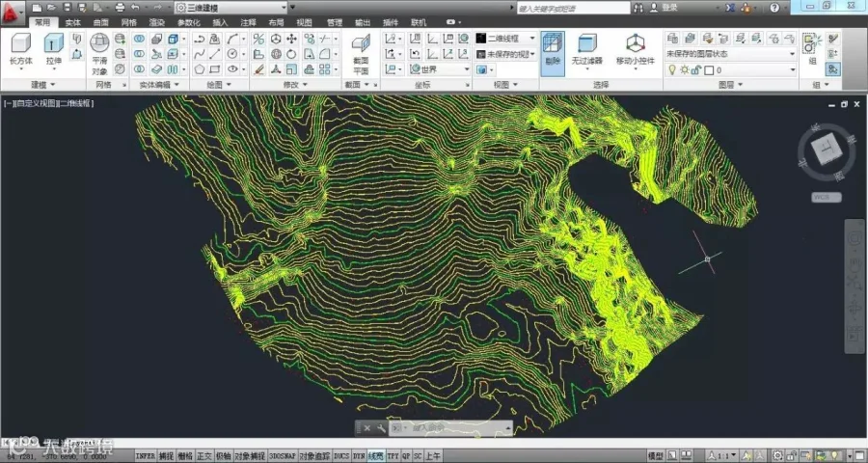This screenshot has width=868, height=463.
Task: Toggle 正交 ortho mode in status bar
Action: tap(203, 455)
